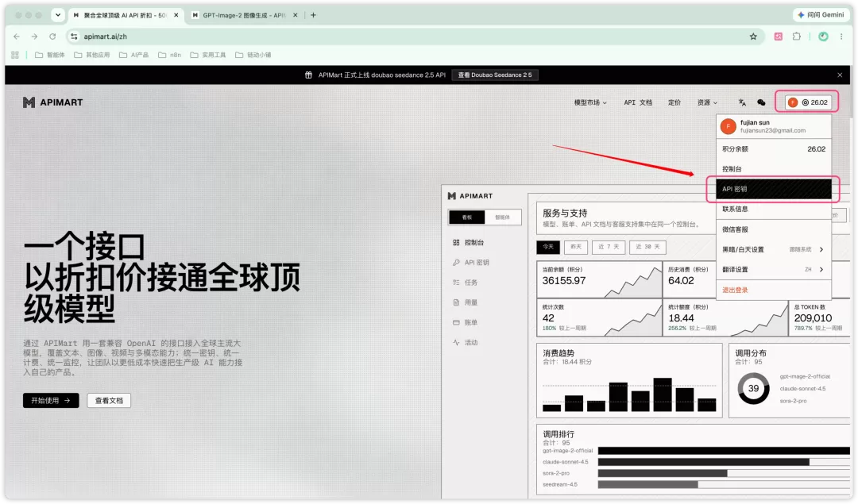Choose 退出登录 to log out
Screen dimensions: 858x504
(x=774, y=290)
